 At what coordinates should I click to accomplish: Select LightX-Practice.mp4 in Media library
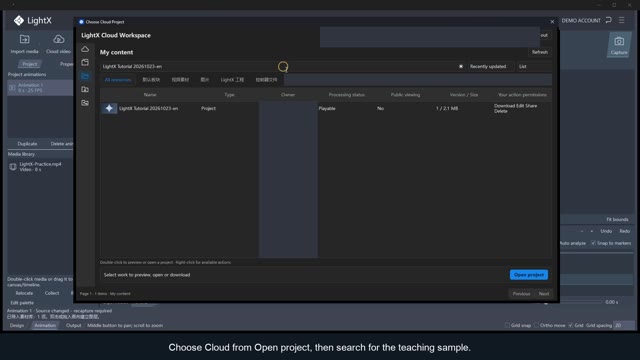coord(40,167)
